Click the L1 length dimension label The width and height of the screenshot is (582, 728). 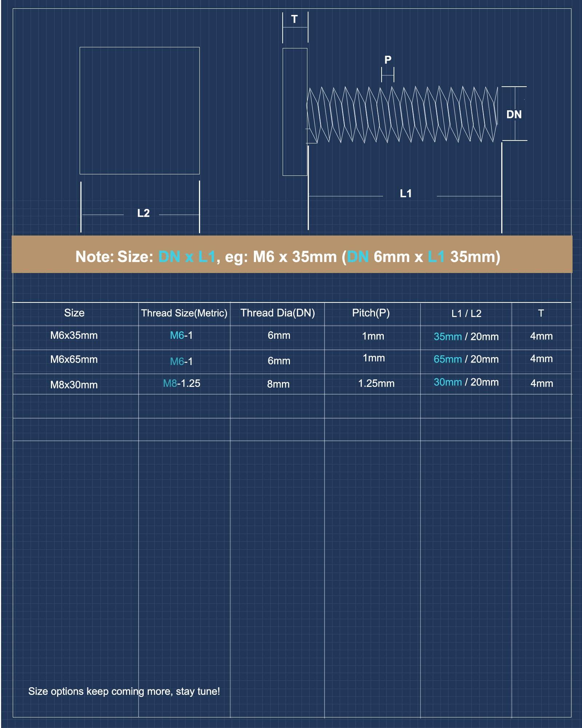coord(406,194)
